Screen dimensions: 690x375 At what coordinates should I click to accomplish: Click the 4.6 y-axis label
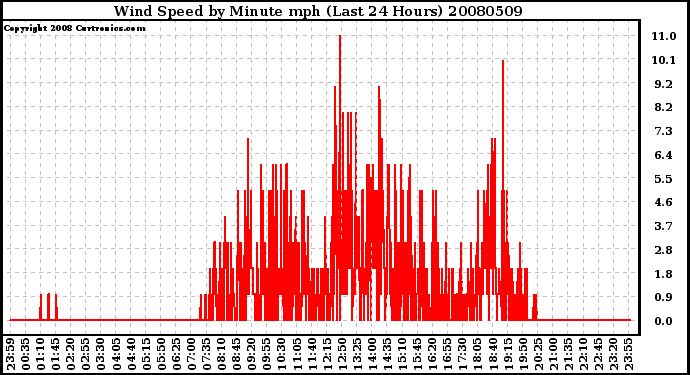664,202
